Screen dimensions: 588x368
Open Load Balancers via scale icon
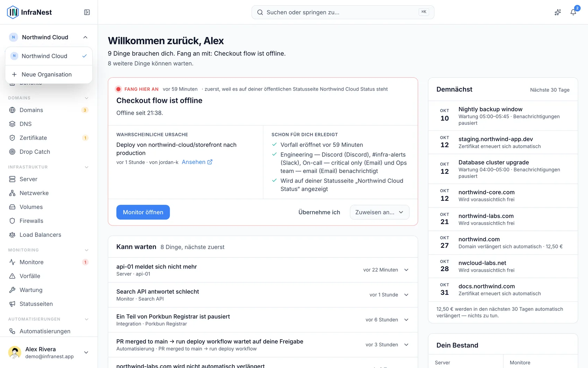pyautogui.click(x=12, y=235)
